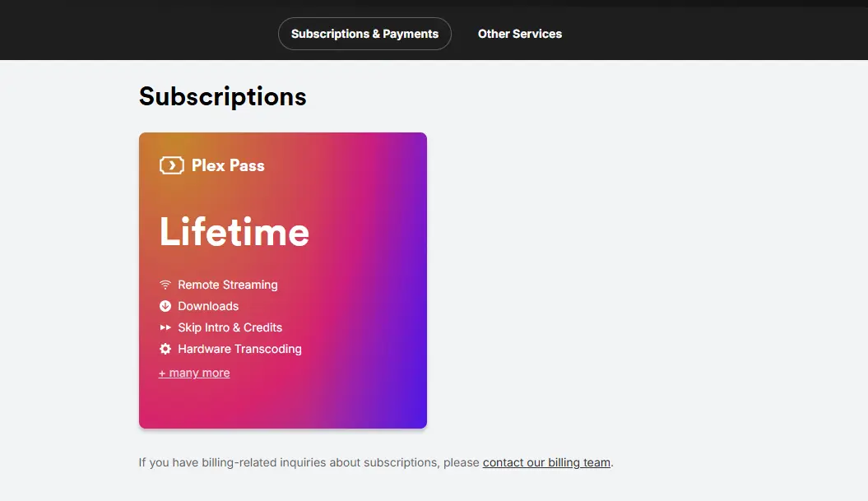868x501 pixels.
Task: Open the '+ many more' features link
Action: [194, 373]
